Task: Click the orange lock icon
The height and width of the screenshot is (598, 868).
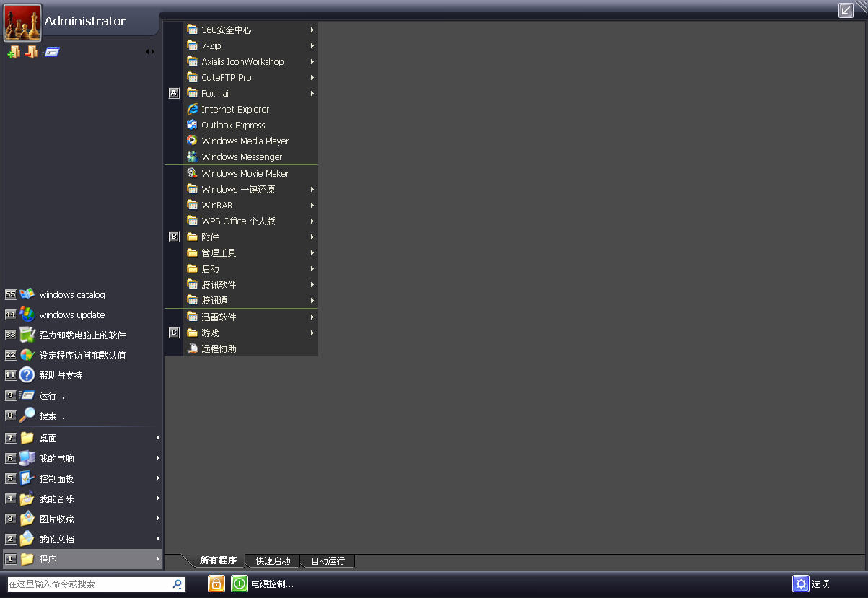Action: pos(216,584)
